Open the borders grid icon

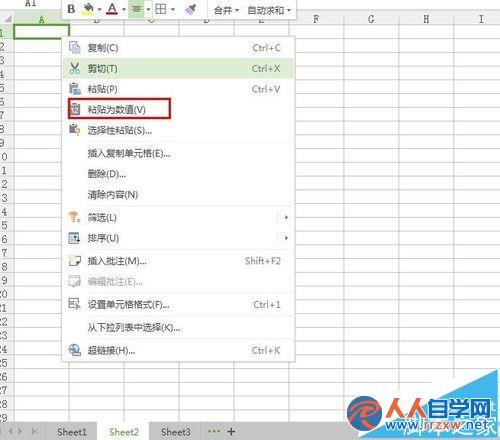pos(161,9)
